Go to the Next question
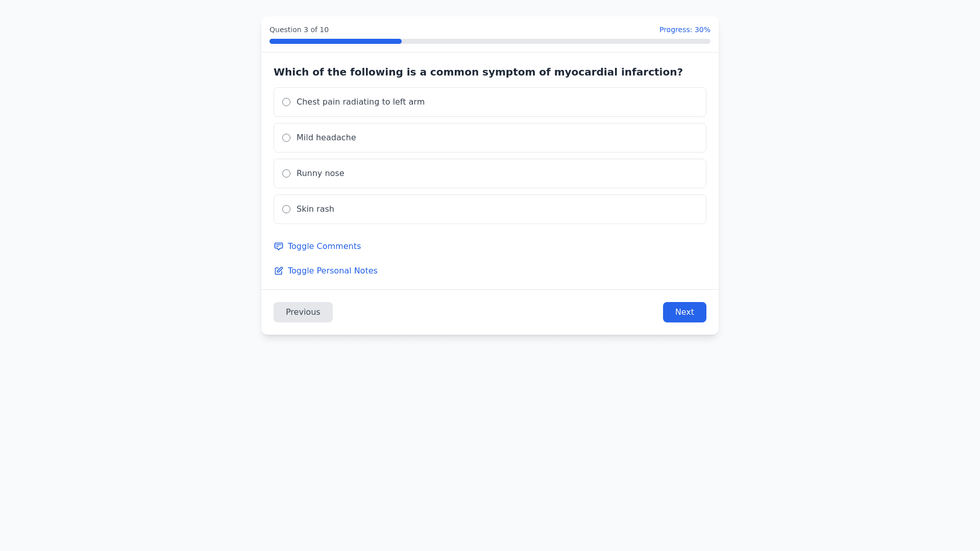This screenshot has width=980, height=551. [x=684, y=312]
